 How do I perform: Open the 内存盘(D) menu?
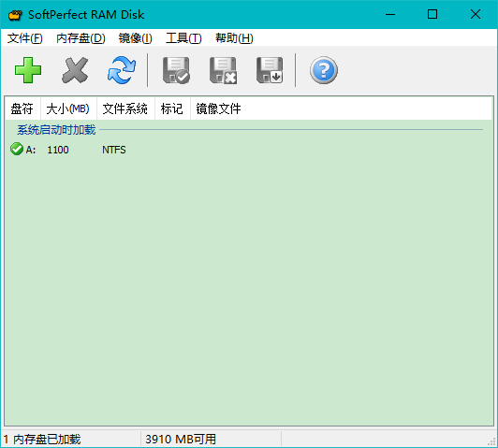coord(81,38)
